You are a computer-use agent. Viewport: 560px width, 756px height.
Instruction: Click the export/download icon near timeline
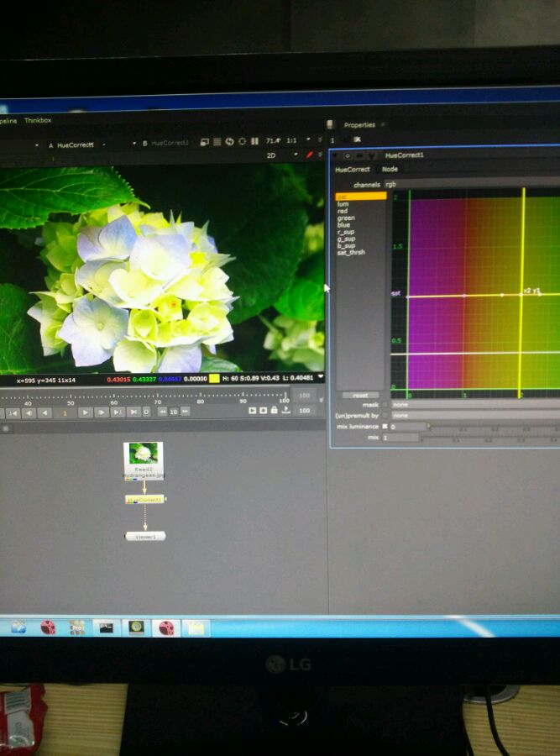(x=285, y=410)
